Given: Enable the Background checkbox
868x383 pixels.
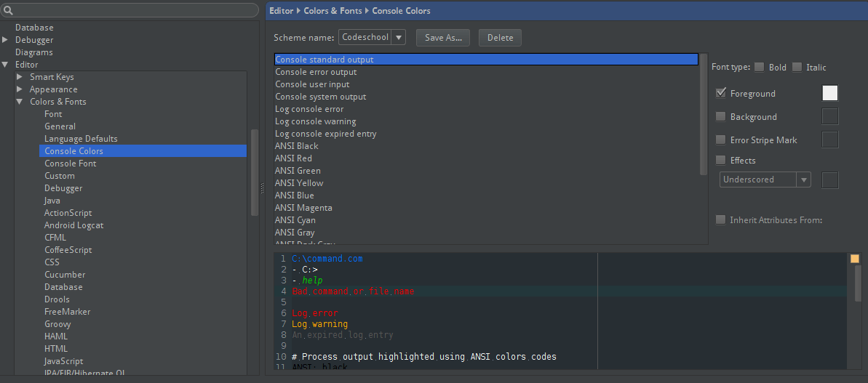Looking at the screenshot, I should [721, 116].
